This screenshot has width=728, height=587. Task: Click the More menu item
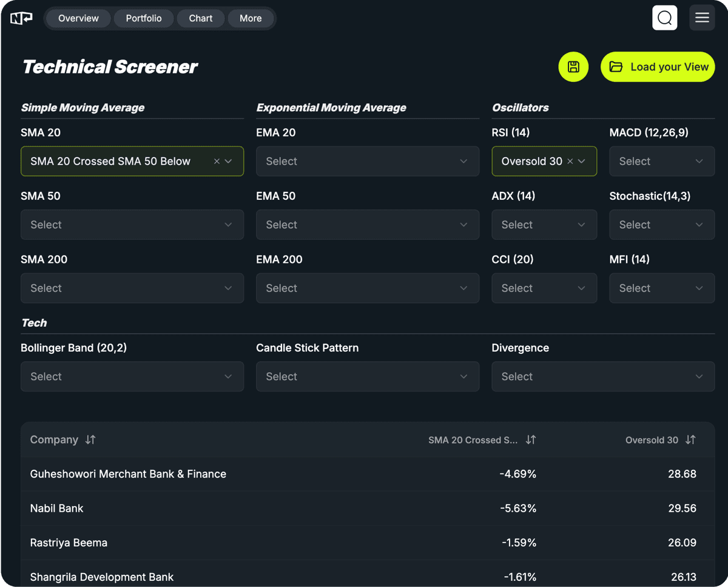pyautogui.click(x=250, y=18)
